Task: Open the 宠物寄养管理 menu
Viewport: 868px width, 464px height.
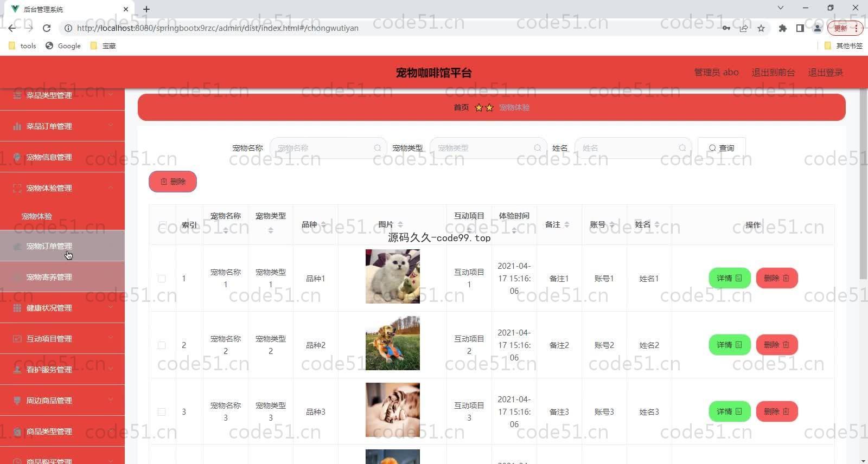Action: point(62,277)
